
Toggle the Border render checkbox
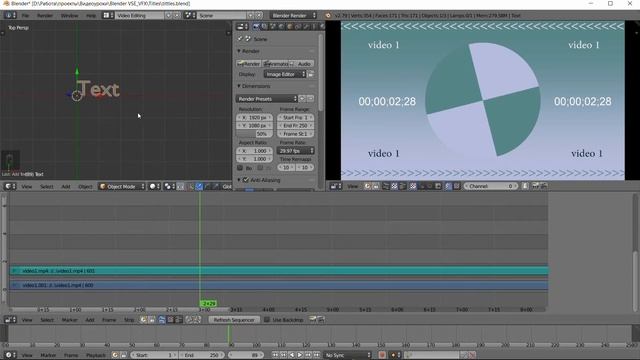tap(240, 168)
